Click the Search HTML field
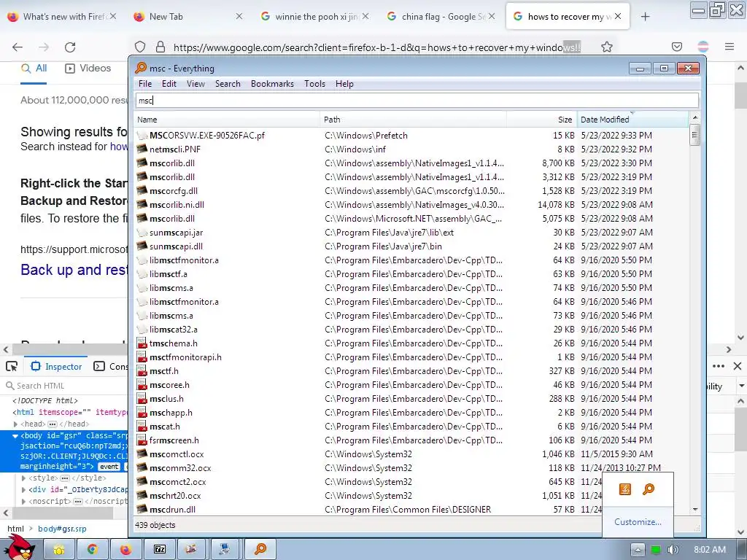This screenshot has width=747, height=560. point(66,386)
